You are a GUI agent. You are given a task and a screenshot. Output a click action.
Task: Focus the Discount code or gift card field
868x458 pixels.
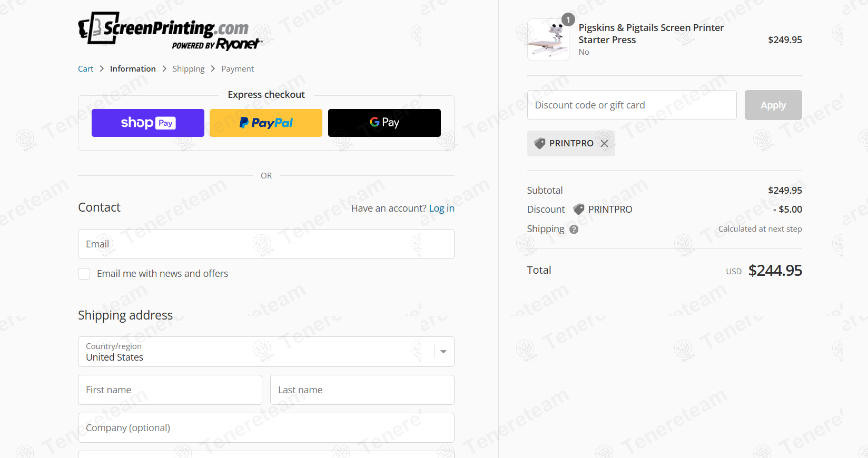[632, 105]
